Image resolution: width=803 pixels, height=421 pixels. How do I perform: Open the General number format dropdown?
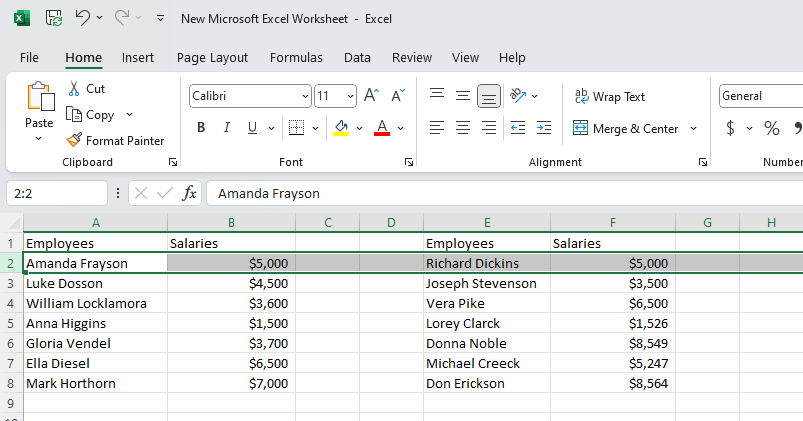pyautogui.click(x=760, y=96)
